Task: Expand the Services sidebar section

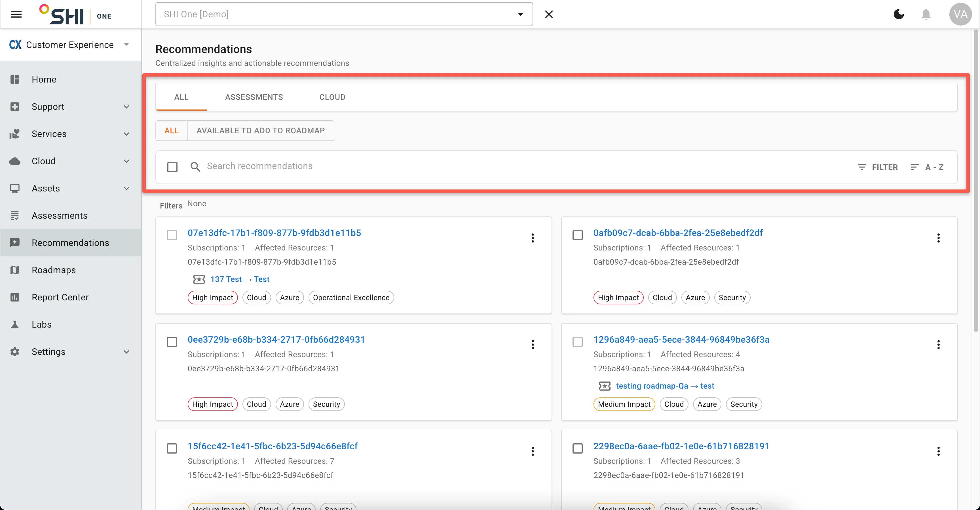Action: coord(126,134)
